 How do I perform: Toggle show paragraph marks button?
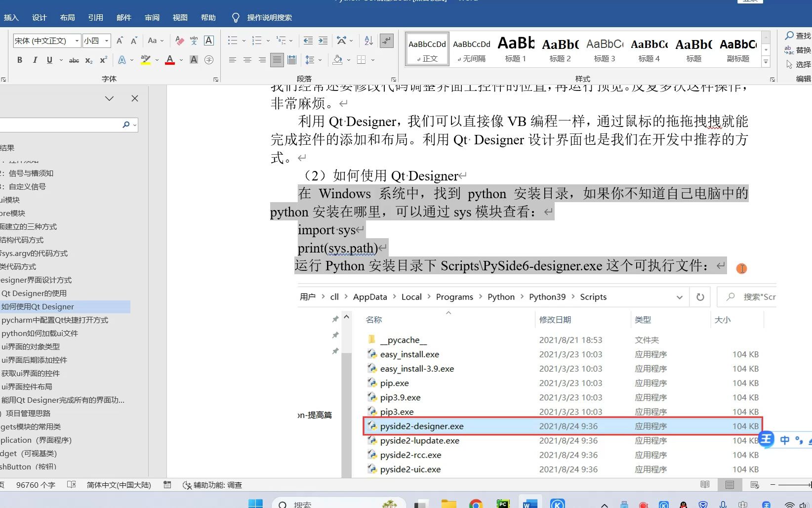pyautogui.click(x=387, y=41)
